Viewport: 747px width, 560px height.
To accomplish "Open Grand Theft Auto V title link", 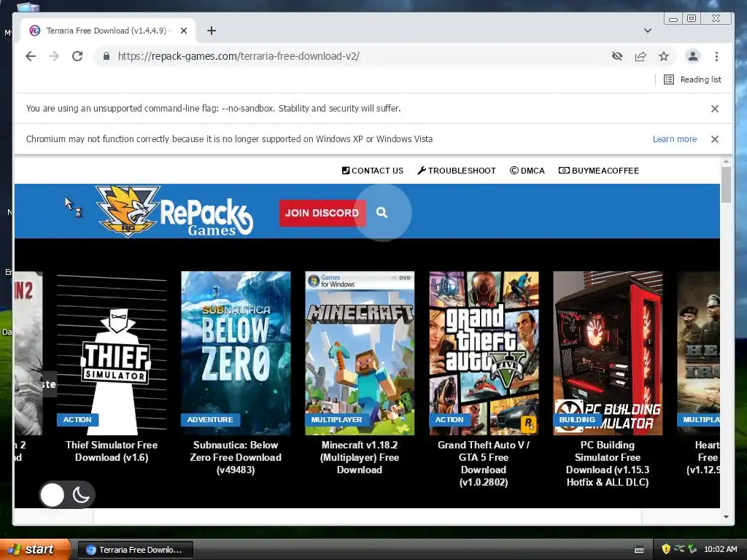I will pos(484,463).
